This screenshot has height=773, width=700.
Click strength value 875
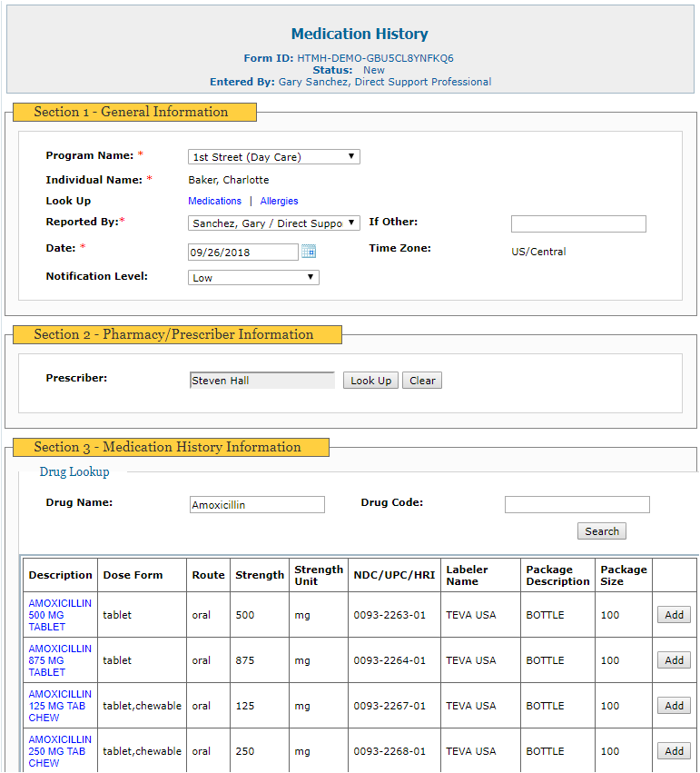(245, 660)
